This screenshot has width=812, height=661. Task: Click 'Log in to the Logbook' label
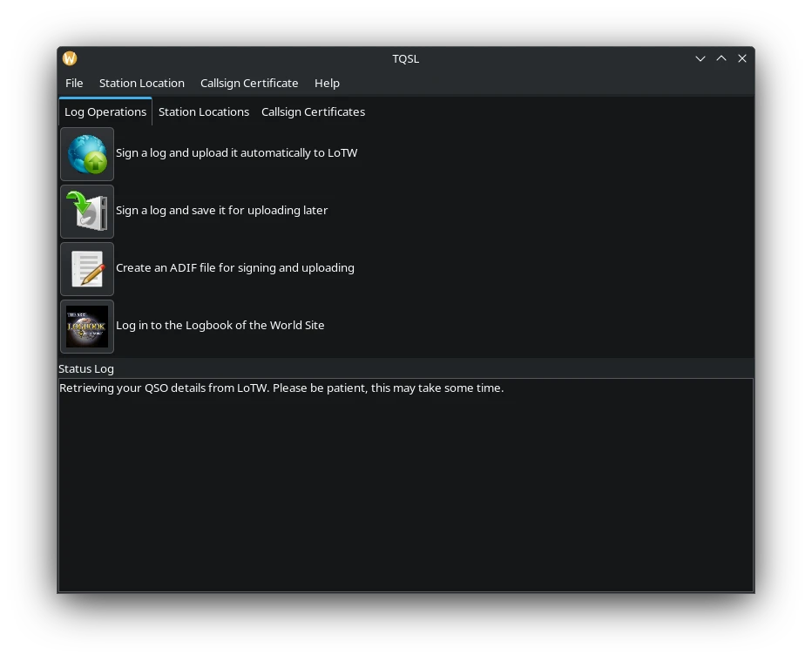tap(220, 326)
